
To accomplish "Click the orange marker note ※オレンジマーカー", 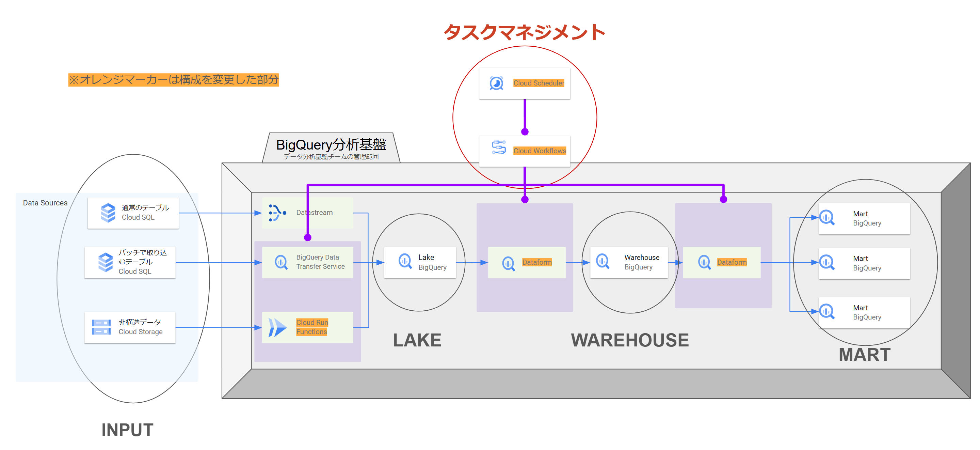I will point(174,80).
